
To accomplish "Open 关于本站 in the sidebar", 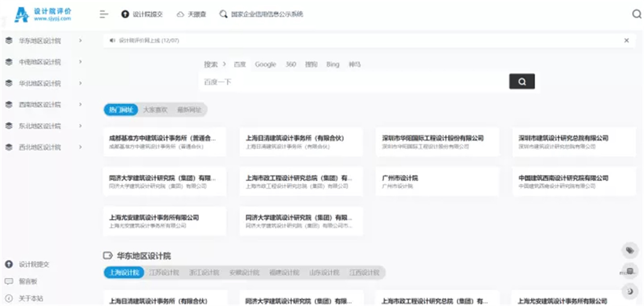I will point(31,298).
